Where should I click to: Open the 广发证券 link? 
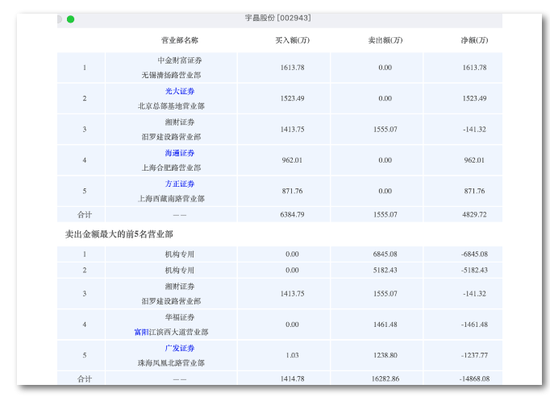point(180,348)
